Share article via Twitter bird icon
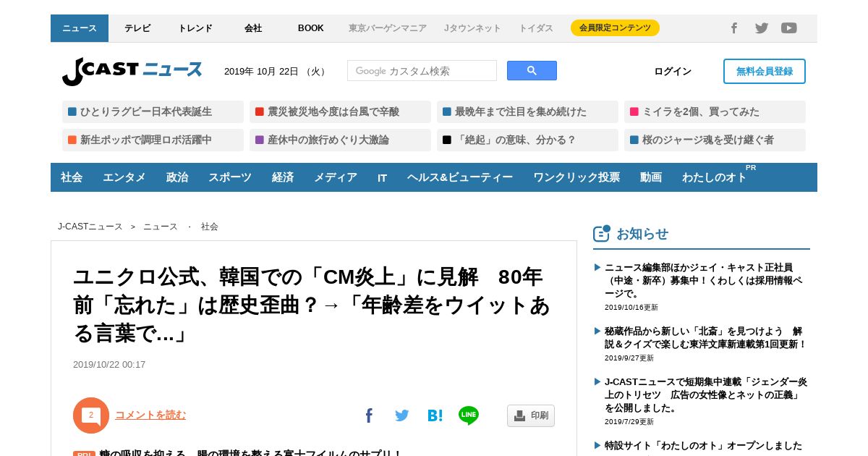Image resolution: width=868 pixels, height=456 pixels. click(x=402, y=415)
